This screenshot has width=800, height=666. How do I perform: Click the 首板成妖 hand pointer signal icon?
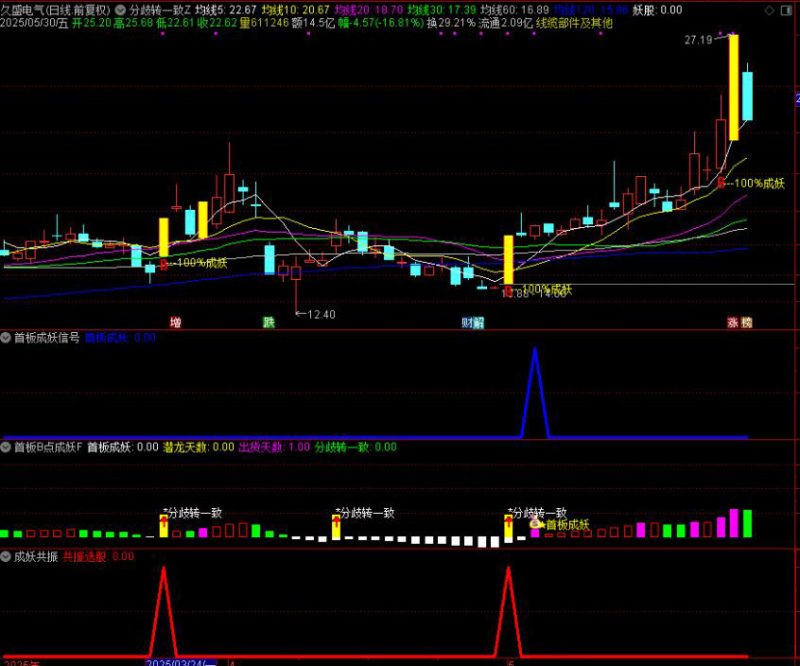536,523
